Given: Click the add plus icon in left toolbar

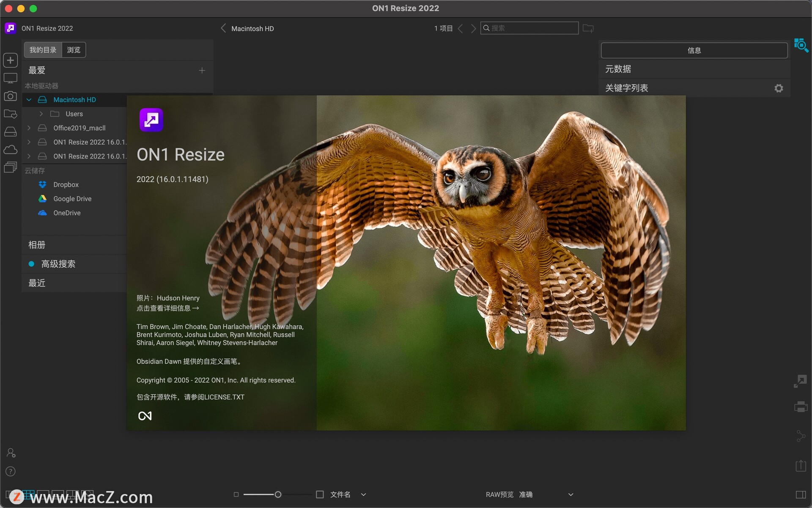Looking at the screenshot, I should coord(11,60).
